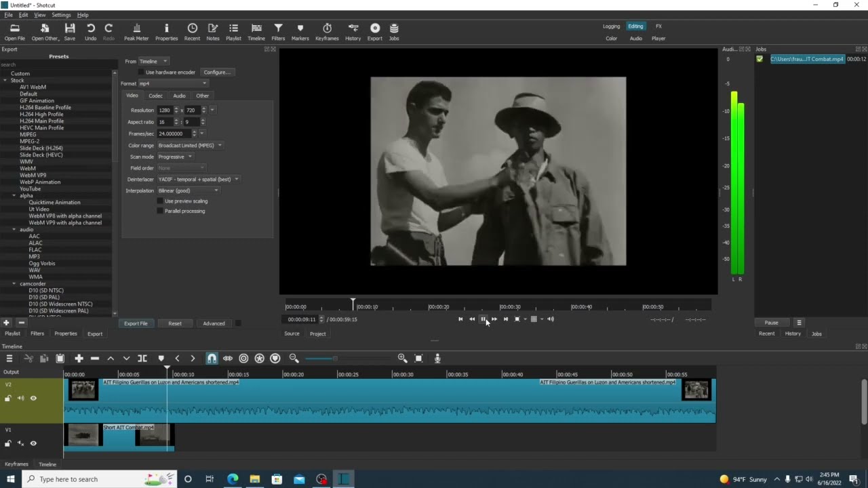Toggle ripple all tracks
The height and width of the screenshot is (488, 868).
tap(259, 358)
